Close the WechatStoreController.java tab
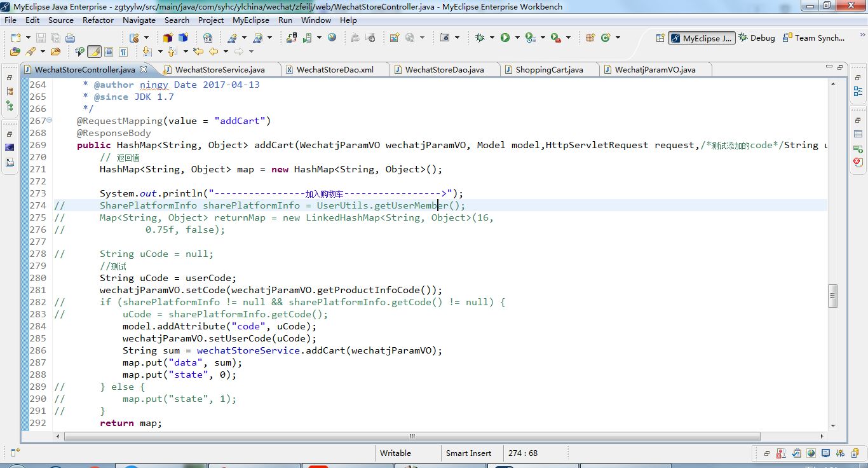Viewport: 868px width, 468px height. pyautogui.click(x=144, y=69)
